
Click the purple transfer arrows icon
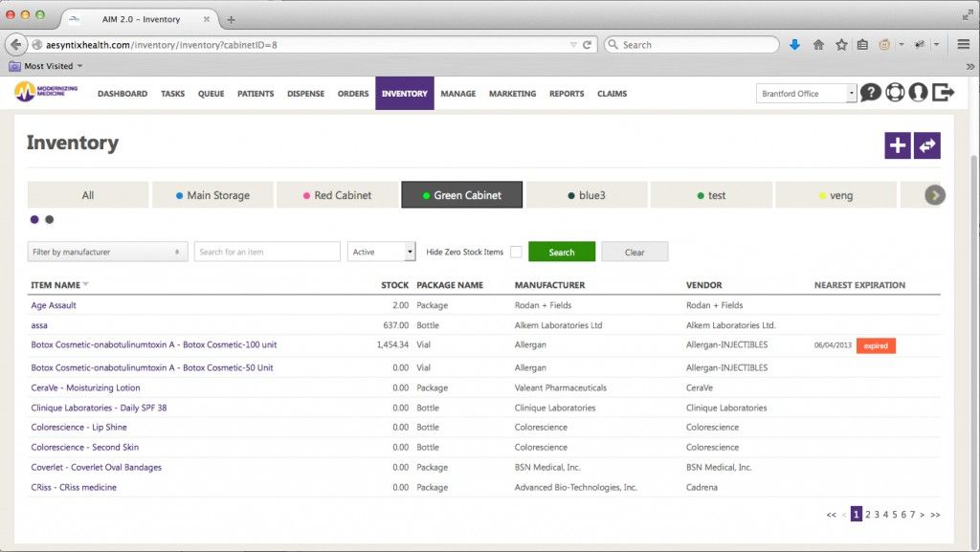[927, 145]
